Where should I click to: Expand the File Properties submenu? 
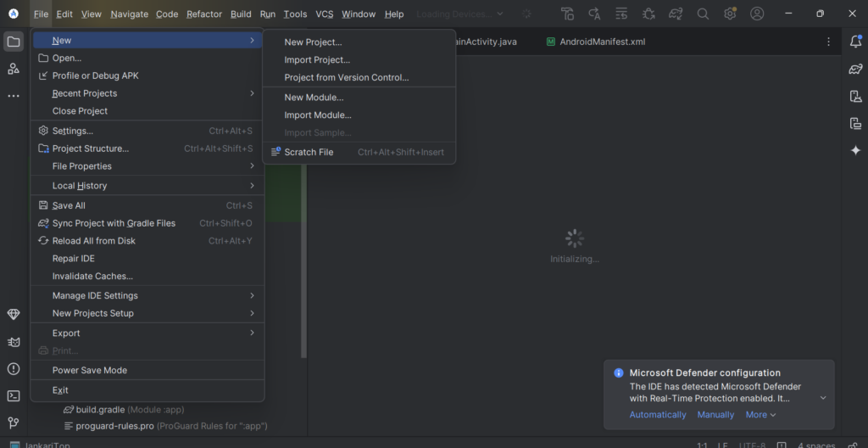click(x=147, y=166)
